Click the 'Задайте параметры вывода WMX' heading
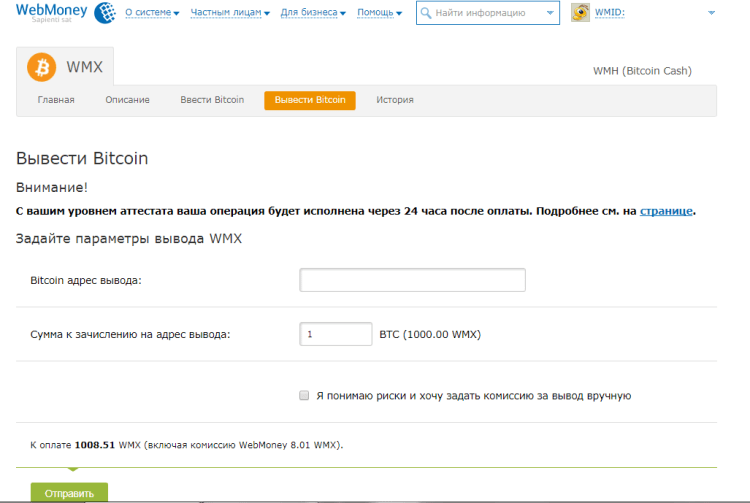Image resolution: width=750 pixels, height=503 pixels. coord(129,239)
